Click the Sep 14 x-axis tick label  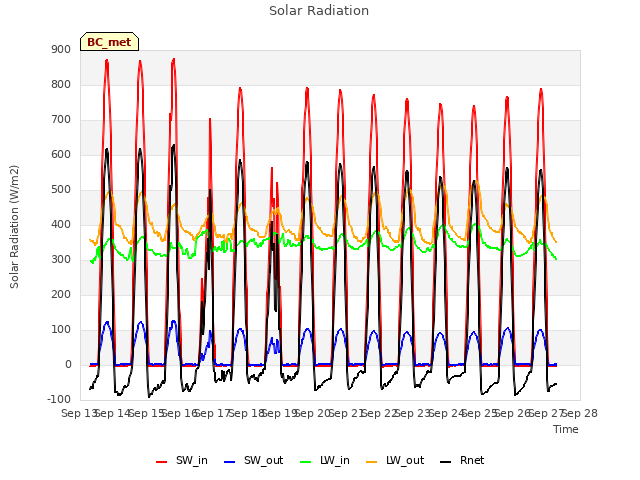[112, 414]
